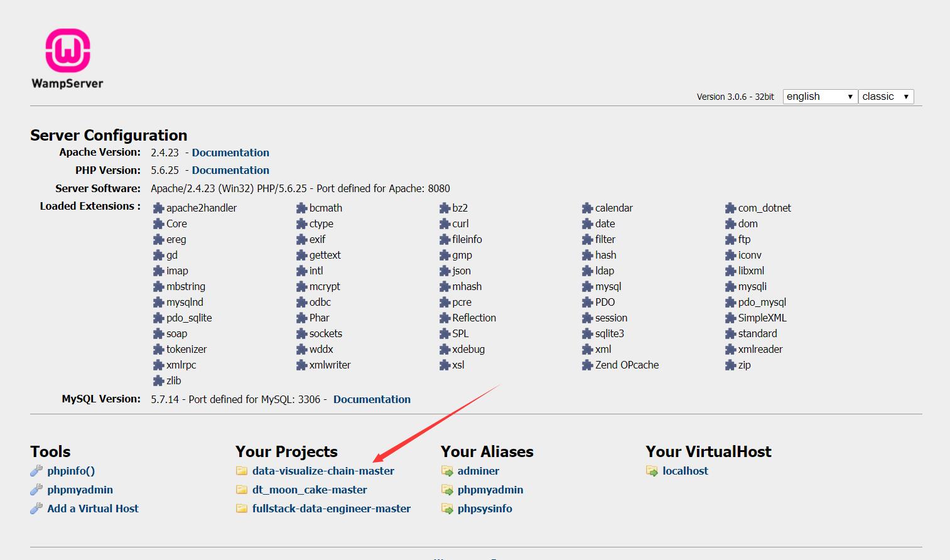Screen dimensions: 950x560
Task: Click the 'Reflection' extension name
Action: (474, 318)
